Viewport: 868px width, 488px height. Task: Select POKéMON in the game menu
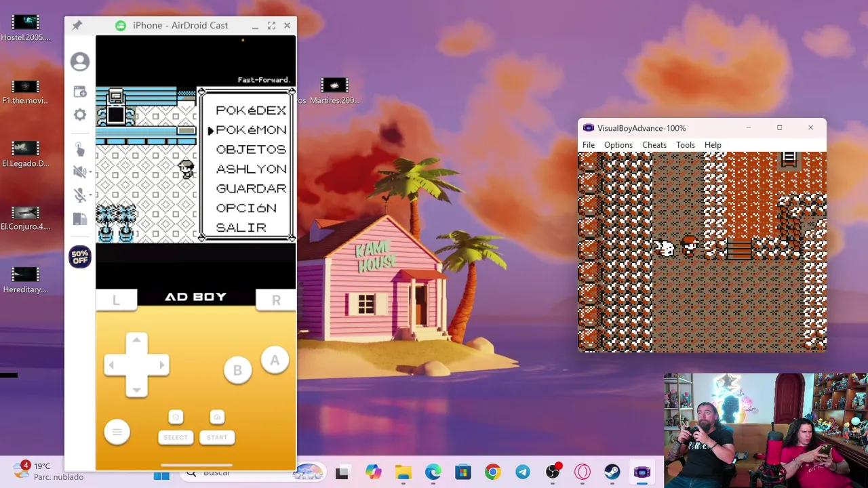251,129
